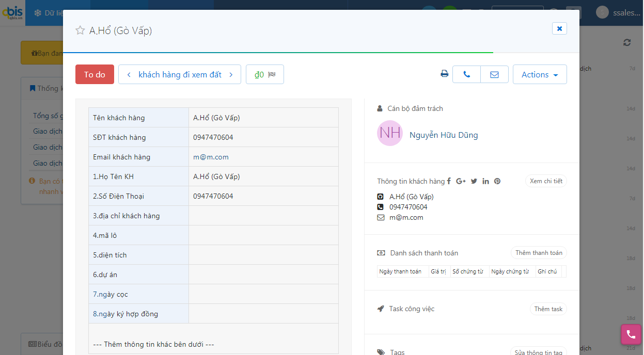The height and width of the screenshot is (355, 644).
Task: Click the empty '7.ngày cọc' field
Action: click(263, 294)
